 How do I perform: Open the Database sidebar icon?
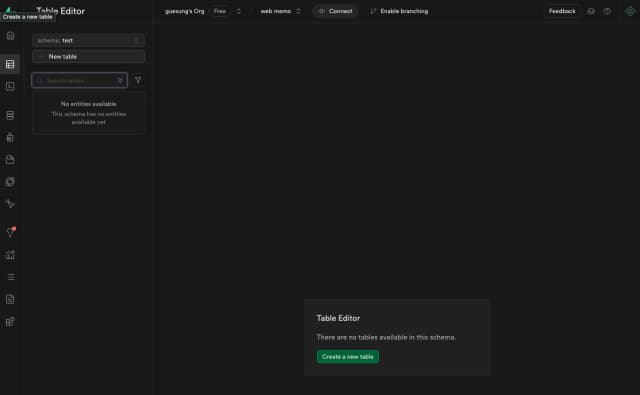coord(10,115)
